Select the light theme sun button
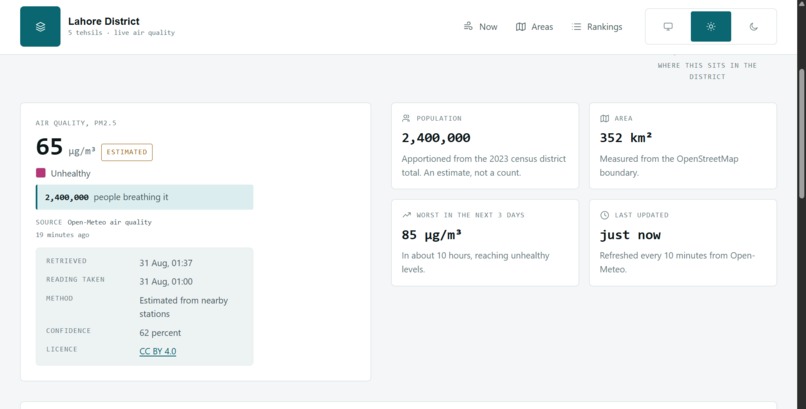The width and height of the screenshot is (806, 409). pyautogui.click(x=710, y=27)
